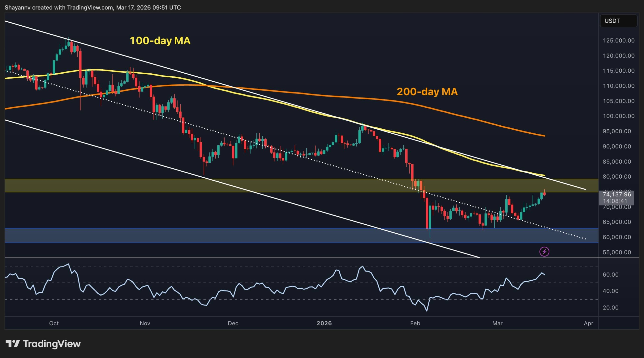Click the Feb label on the time axis
Screen dimensions: 644x358
pyautogui.click(x=415, y=324)
